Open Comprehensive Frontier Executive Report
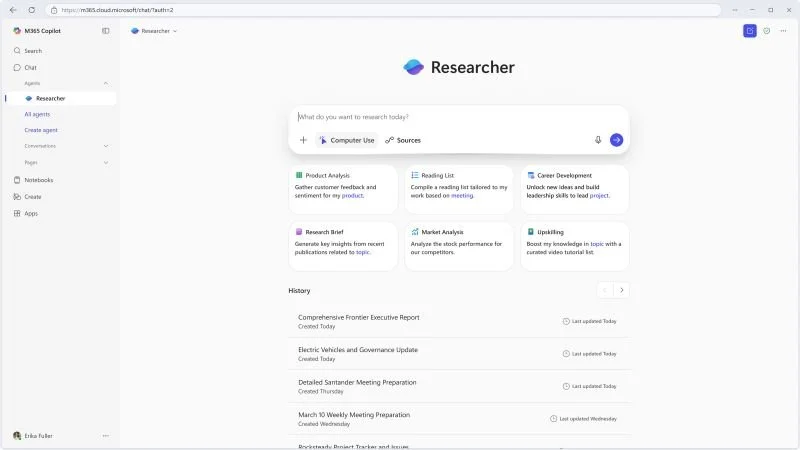Viewport: 800px width, 450px height. click(459, 321)
